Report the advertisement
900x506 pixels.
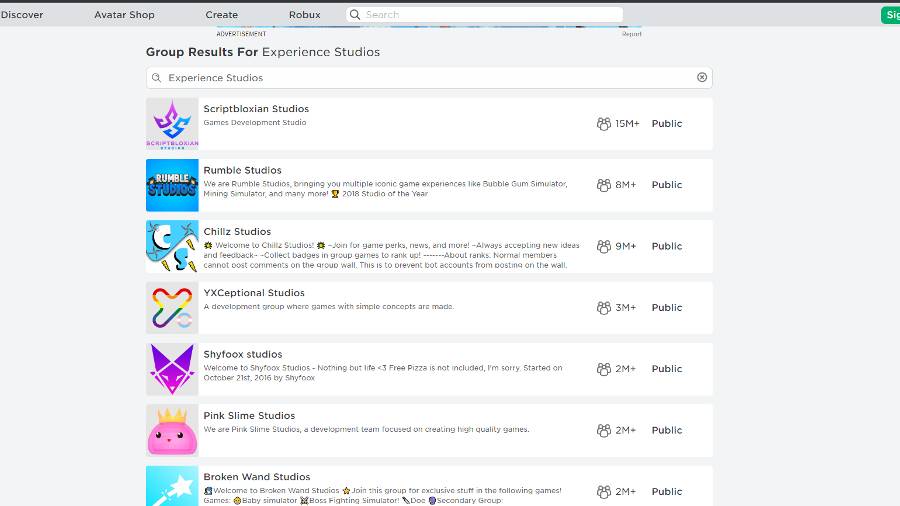[x=631, y=34]
